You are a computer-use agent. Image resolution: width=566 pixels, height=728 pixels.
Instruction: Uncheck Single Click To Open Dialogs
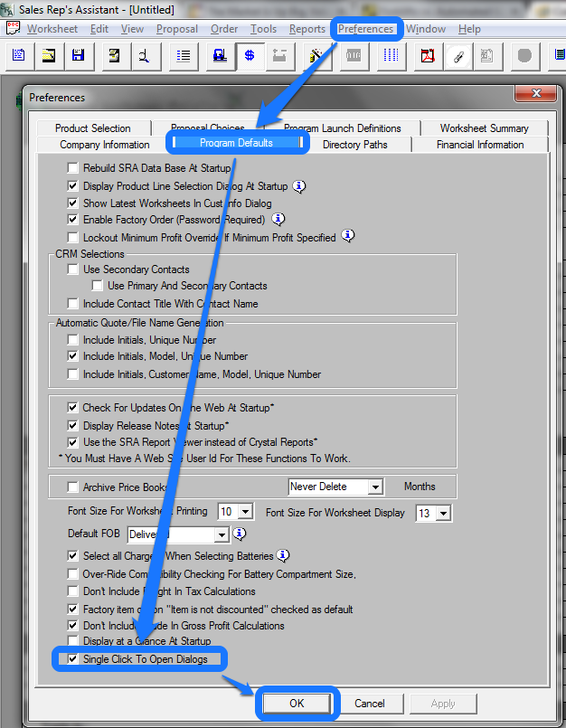(73, 659)
